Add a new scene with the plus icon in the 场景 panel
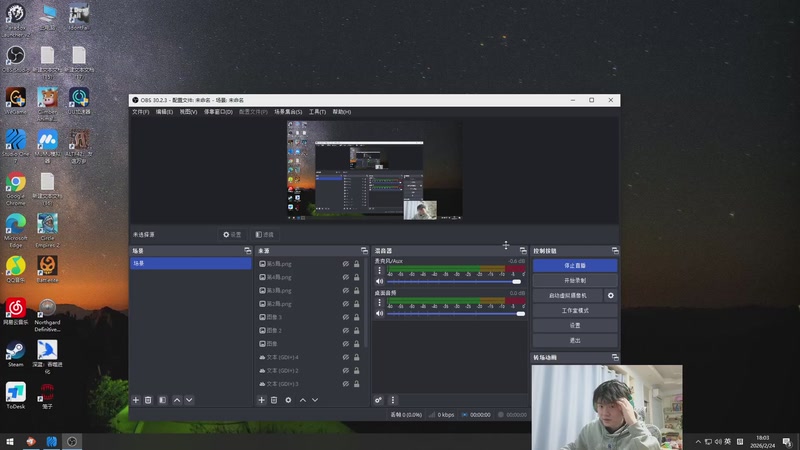Screen dimensions: 800x450 (x=136, y=400)
